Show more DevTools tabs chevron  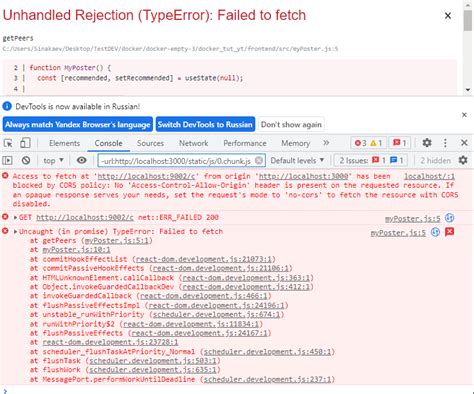click(326, 143)
